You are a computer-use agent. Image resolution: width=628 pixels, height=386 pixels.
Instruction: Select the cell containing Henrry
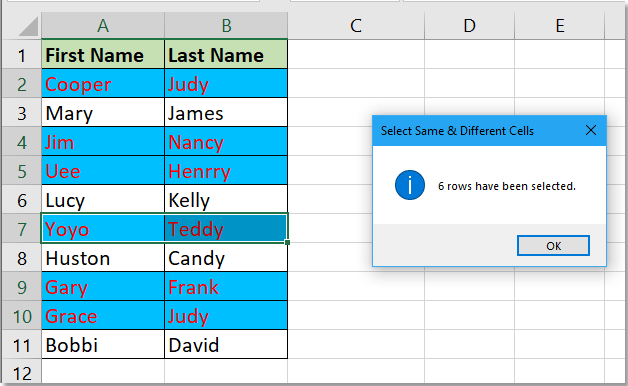point(226,171)
